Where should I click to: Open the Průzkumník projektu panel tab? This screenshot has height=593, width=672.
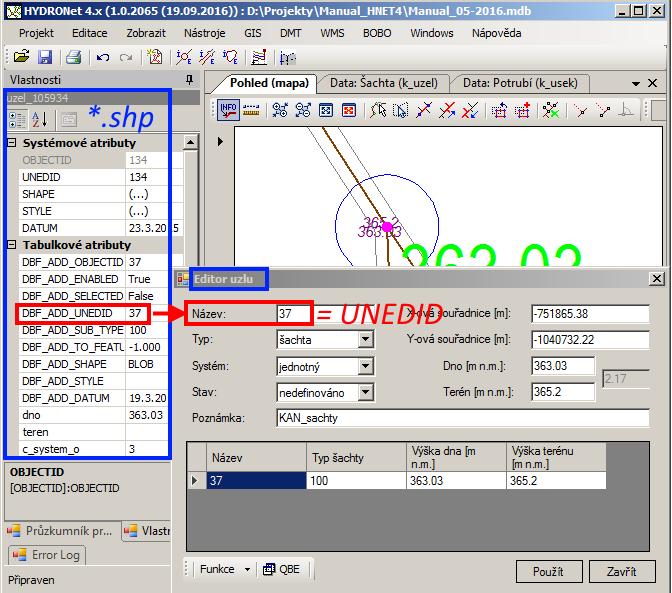tap(61, 531)
